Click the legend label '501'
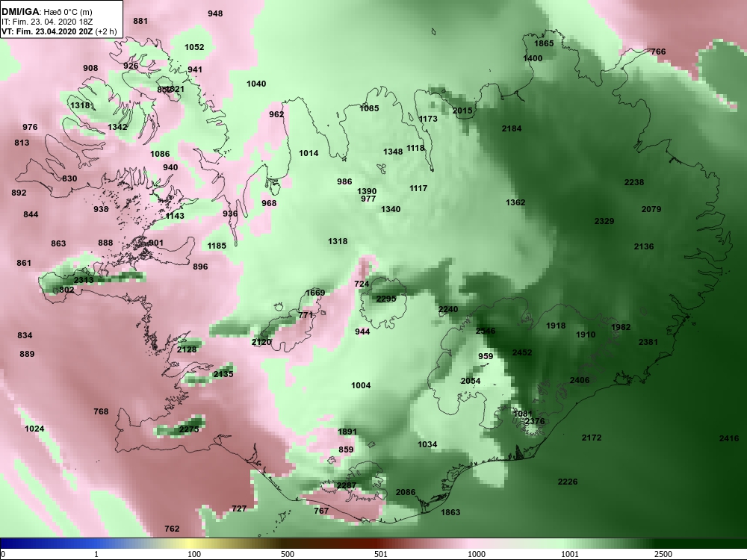 click(x=381, y=554)
